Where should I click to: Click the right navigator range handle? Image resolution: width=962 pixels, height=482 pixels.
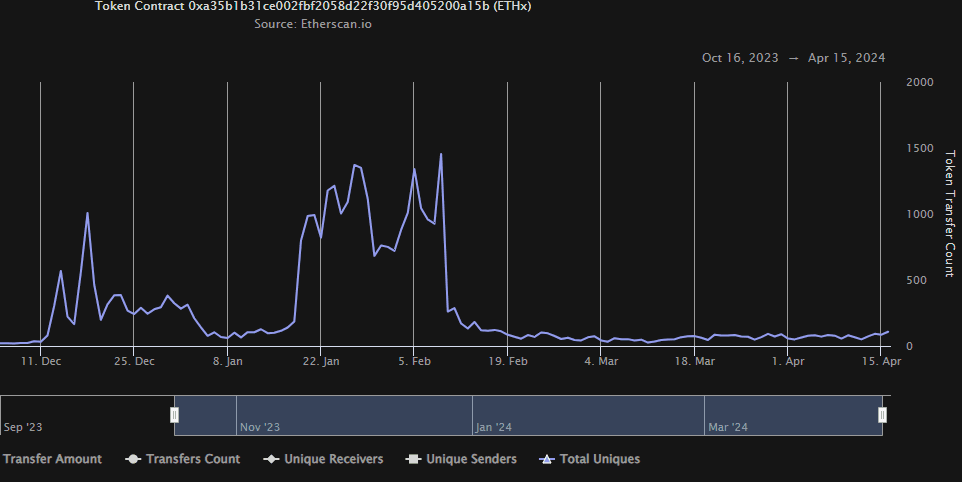882,415
